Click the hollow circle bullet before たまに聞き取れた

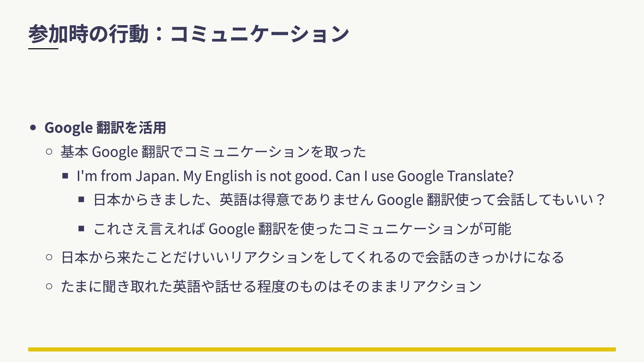(49, 286)
